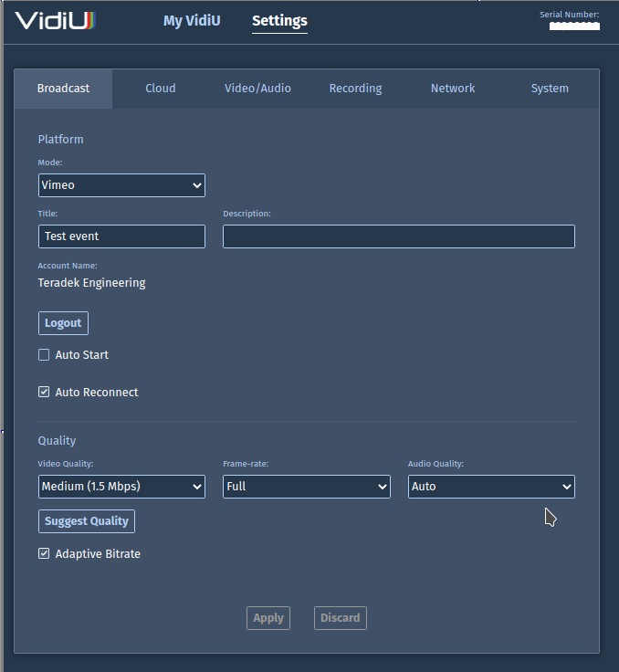Viewport: 619px width, 672px height.
Task: Open the System tab
Action: click(x=550, y=89)
